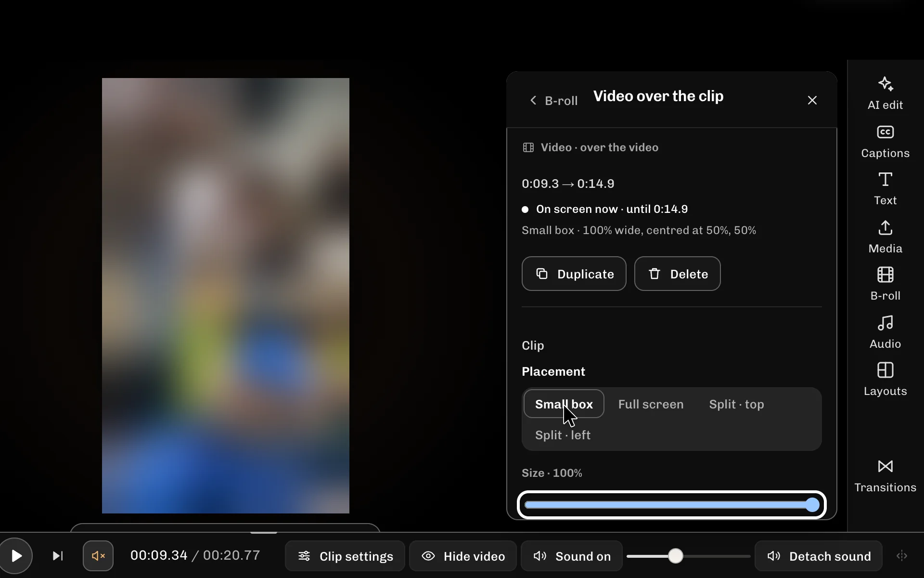This screenshot has height=578, width=924.
Task: Open the Audio panel
Action: point(885,333)
